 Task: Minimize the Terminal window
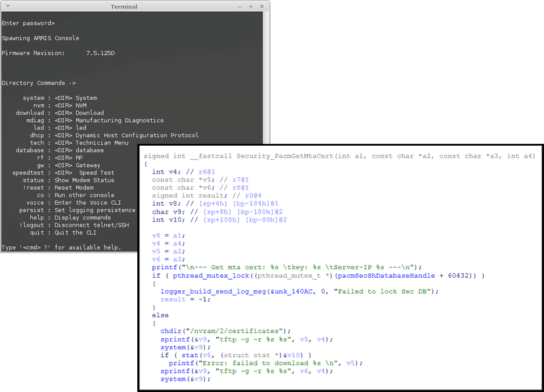coord(240,7)
